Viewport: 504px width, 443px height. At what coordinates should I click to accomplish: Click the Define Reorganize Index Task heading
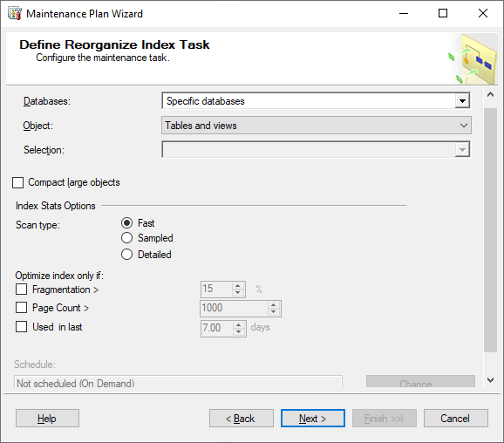(114, 44)
